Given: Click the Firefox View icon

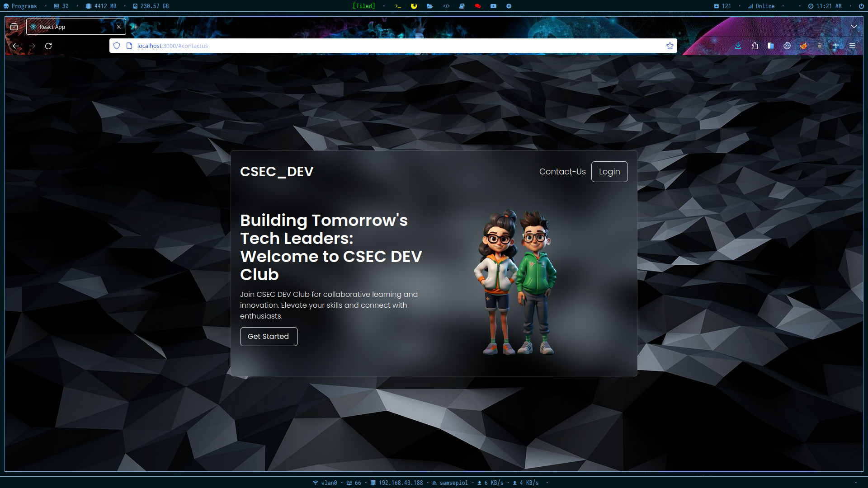Looking at the screenshot, I should pos(14,27).
